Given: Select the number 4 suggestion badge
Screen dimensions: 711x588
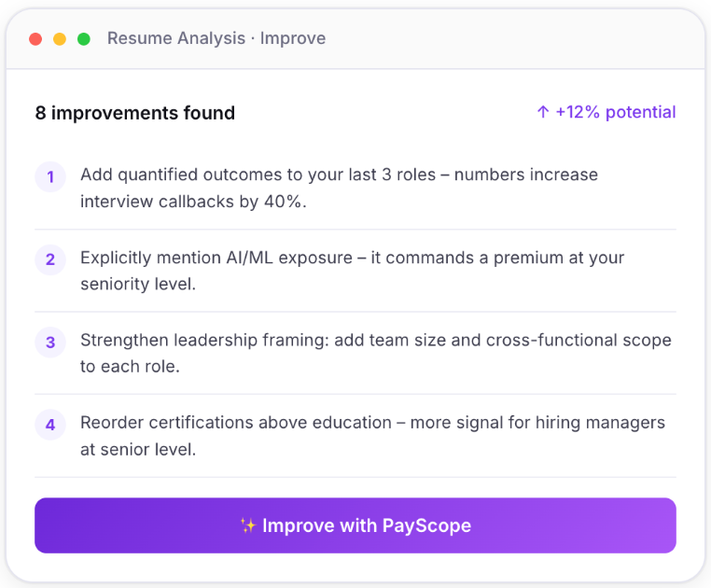Looking at the screenshot, I should pyautogui.click(x=50, y=425).
